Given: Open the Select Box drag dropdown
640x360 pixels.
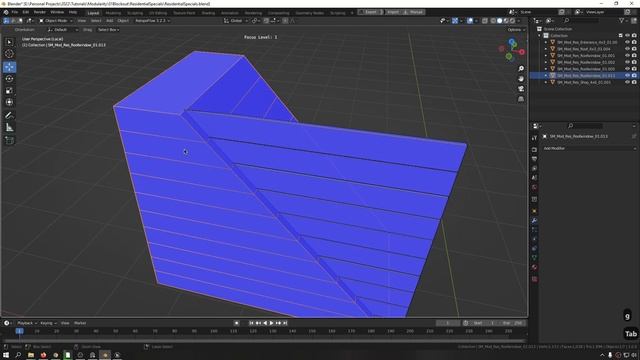Looking at the screenshot, I should (x=108, y=30).
